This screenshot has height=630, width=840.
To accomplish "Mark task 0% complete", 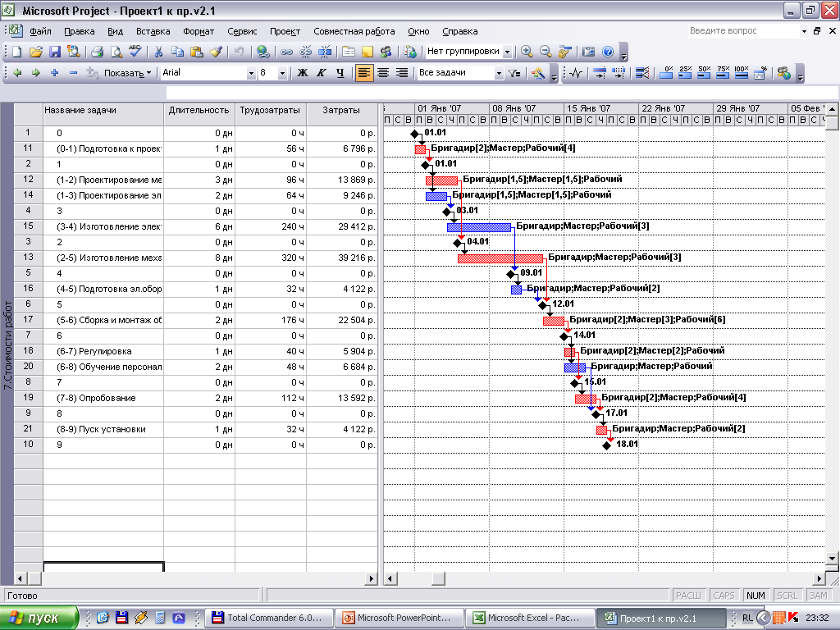I will click(666, 73).
